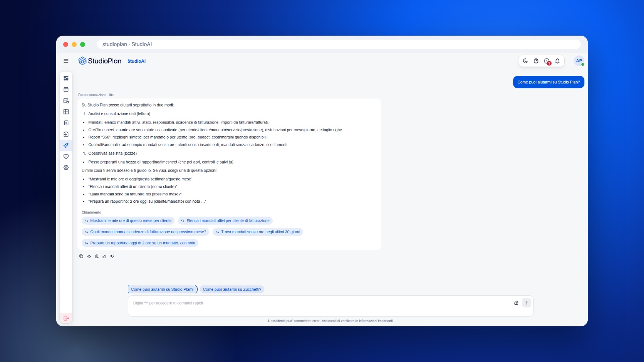This screenshot has width=644, height=362.
Task: Click the send arrow button
Action: (x=527, y=303)
